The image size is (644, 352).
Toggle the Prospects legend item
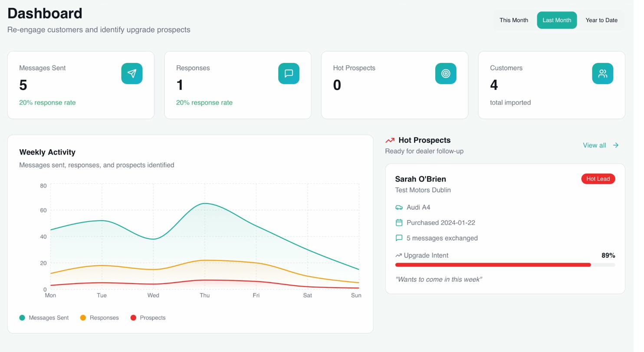point(149,317)
